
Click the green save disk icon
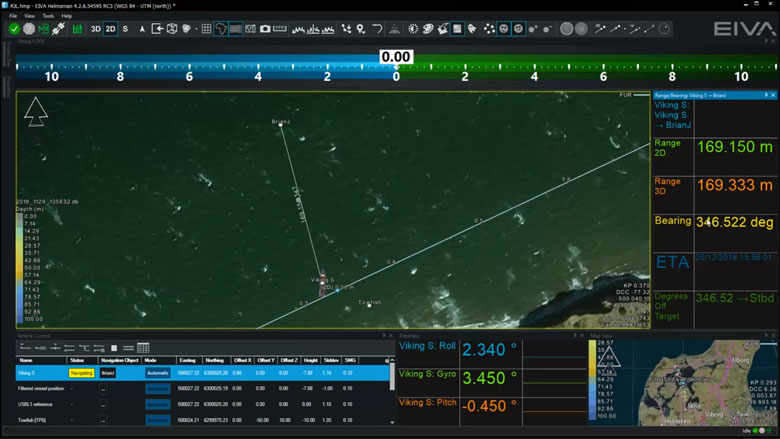coord(77,29)
